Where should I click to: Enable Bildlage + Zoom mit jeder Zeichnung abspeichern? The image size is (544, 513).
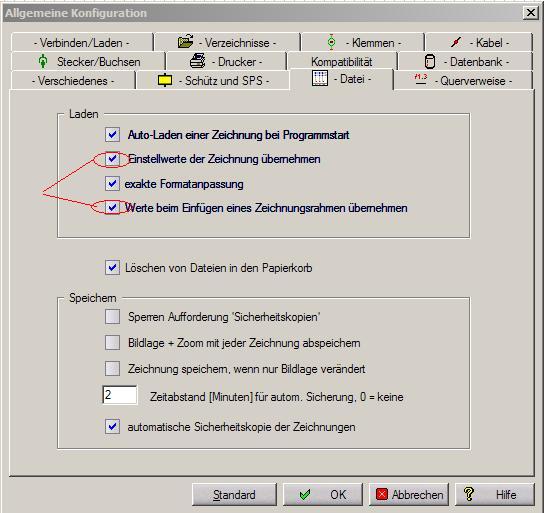[112, 343]
